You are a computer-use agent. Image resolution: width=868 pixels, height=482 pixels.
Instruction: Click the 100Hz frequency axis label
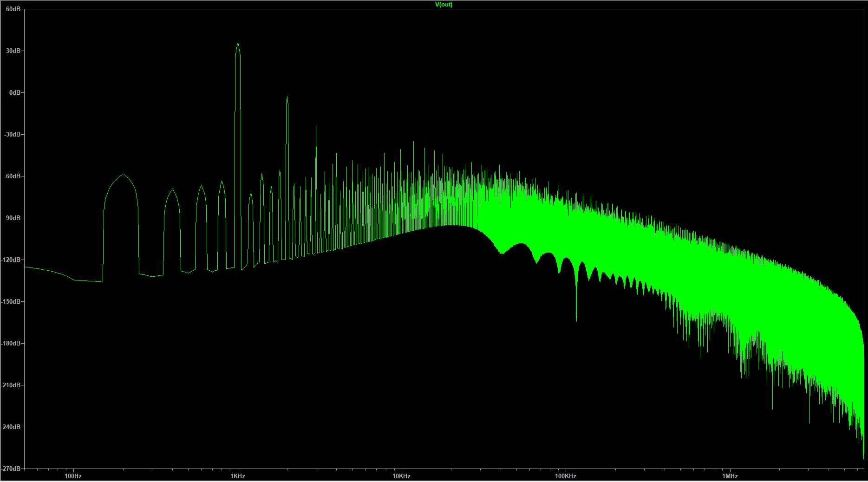(x=73, y=476)
